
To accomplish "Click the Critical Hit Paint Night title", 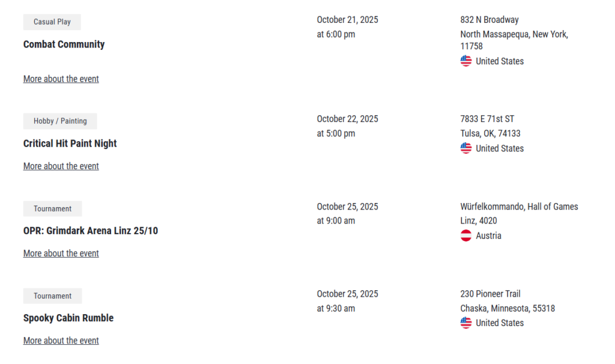I will [x=70, y=144].
